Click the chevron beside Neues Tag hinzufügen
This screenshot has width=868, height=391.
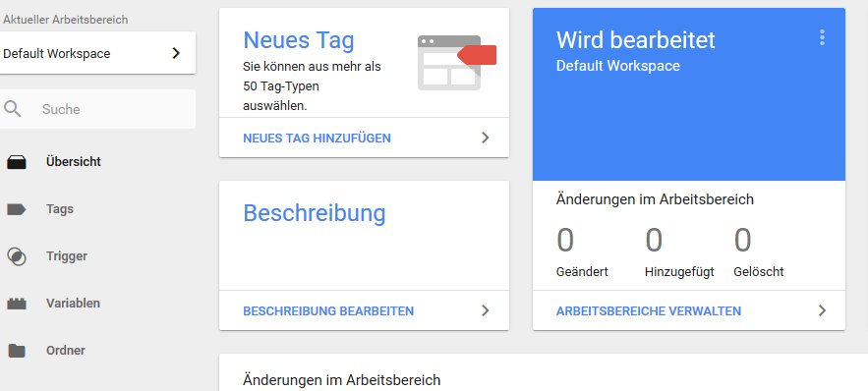[486, 138]
